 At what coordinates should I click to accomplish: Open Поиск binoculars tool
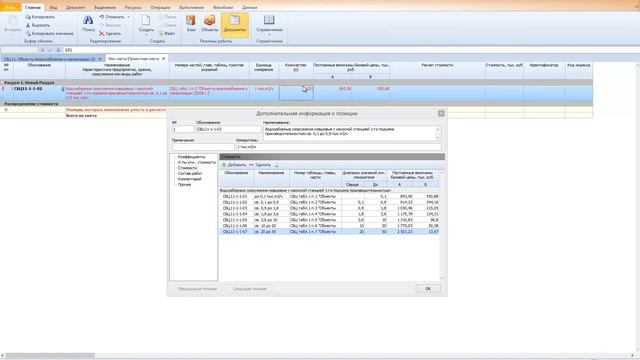click(88, 20)
